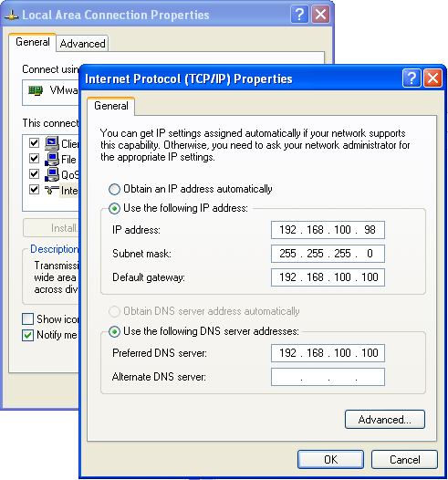Image resolution: width=448 pixels, height=480 pixels.
Task: Click the help question mark in TCP/IP Properties
Action: pos(412,78)
